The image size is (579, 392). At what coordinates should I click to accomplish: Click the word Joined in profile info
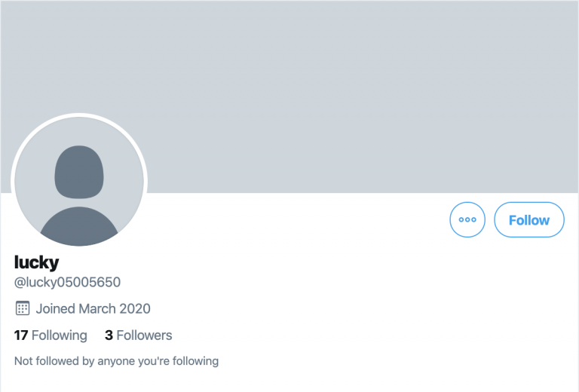[56, 308]
